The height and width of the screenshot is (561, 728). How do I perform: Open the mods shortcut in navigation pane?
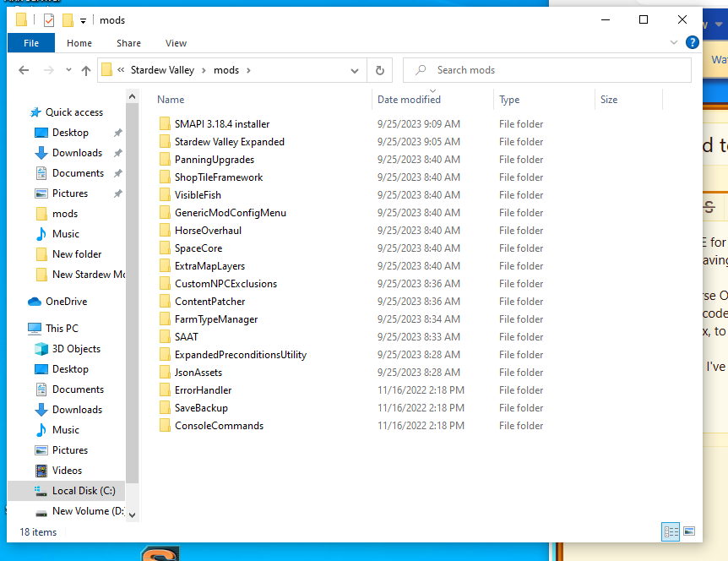(x=65, y=214)
